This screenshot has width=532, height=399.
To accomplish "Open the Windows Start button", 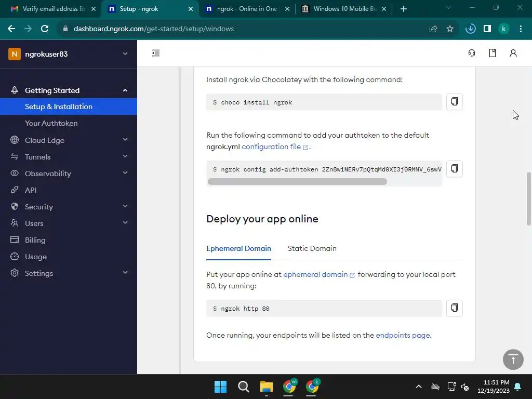I will click(220, 387).
